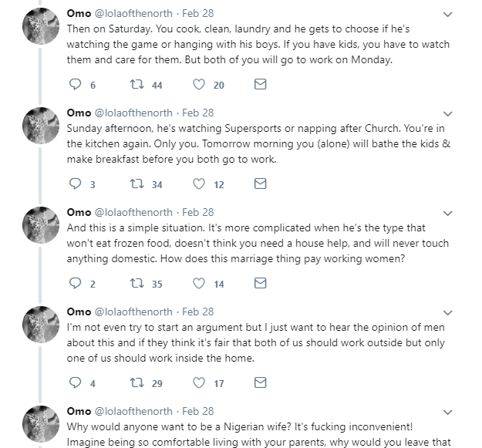Send 'Then on Saturday' tweet via direct message

[x=260, y=85]
